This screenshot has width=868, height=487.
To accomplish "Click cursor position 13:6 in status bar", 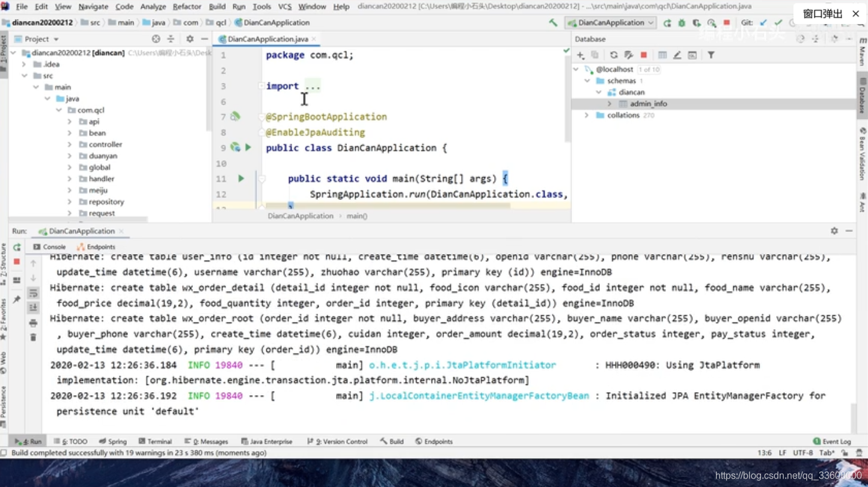I will coord(764,453).
